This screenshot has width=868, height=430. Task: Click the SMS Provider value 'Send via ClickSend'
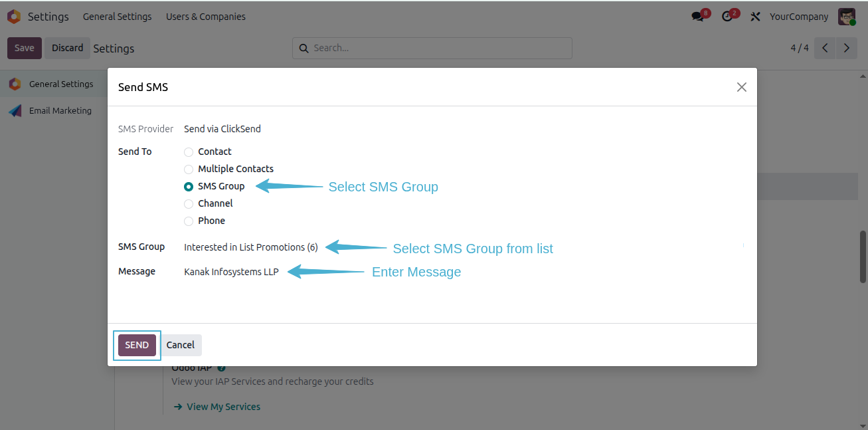pos(222,129)
